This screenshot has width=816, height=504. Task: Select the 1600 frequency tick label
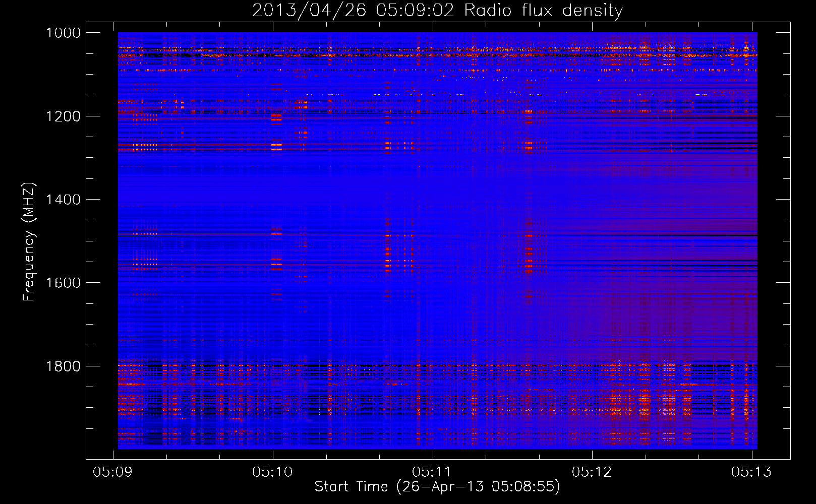point(63,283)
